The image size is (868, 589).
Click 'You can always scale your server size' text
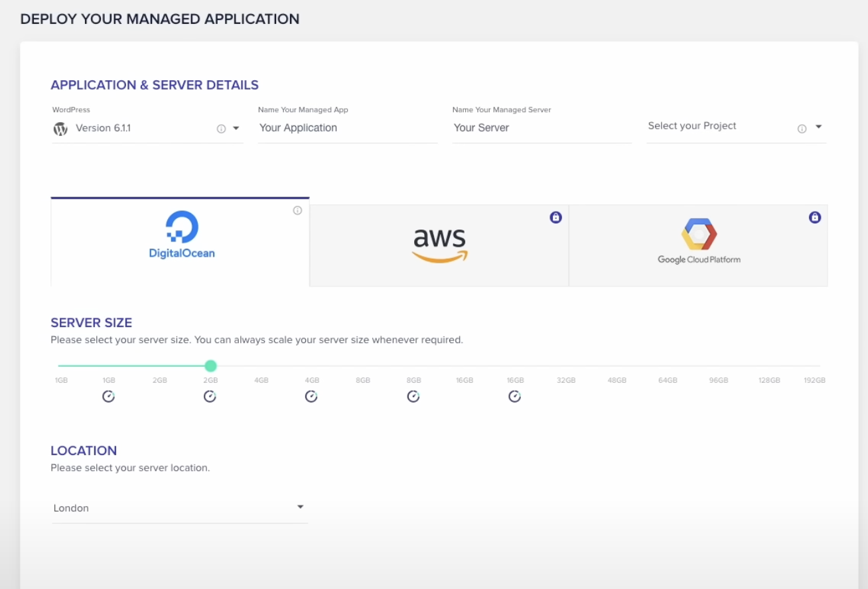328,340
